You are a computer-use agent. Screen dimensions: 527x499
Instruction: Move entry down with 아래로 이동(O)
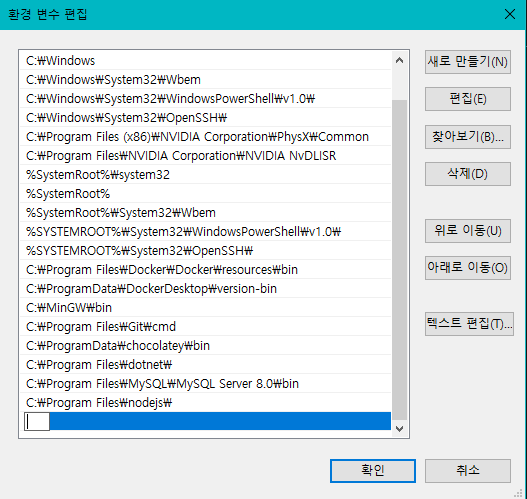[468, 268]
